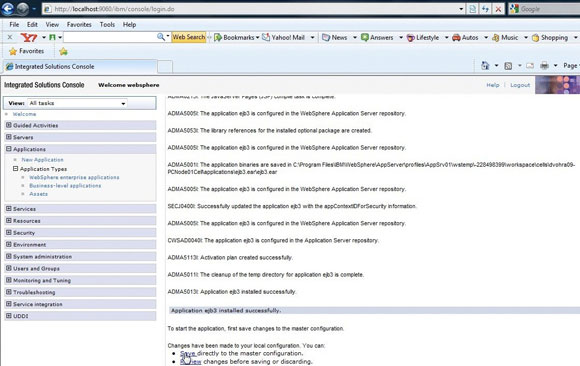Click the Web Search button
580x366 pixels.
coord(189,37)
